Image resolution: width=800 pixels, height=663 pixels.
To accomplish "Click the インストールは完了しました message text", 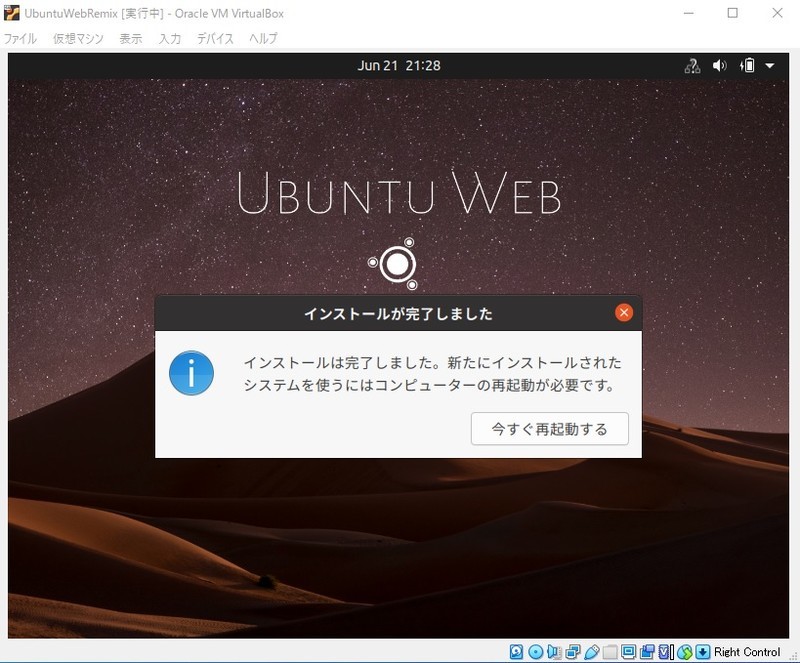I will point(433,374).
